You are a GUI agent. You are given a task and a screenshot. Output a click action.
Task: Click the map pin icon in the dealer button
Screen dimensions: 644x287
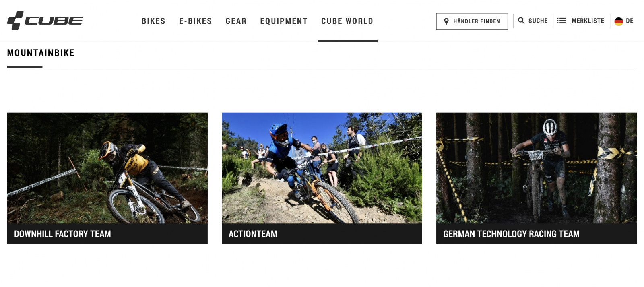(x=446, y=21)
